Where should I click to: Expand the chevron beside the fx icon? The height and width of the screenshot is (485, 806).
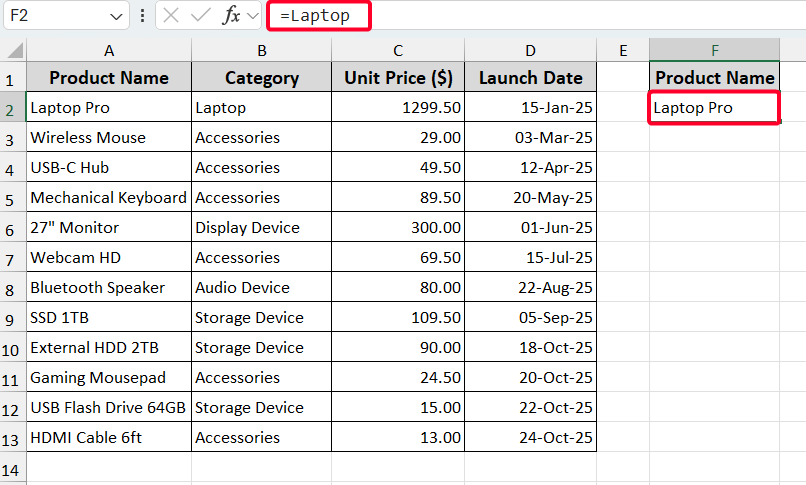252,16
